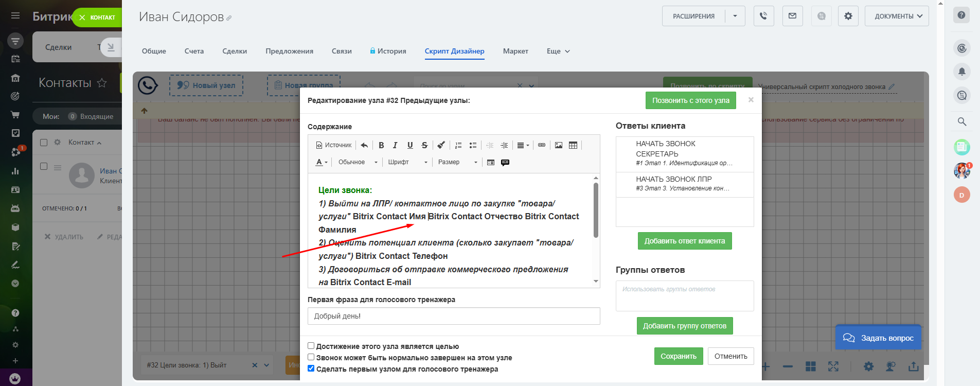Click the green Сохранить button

point(679,356)
